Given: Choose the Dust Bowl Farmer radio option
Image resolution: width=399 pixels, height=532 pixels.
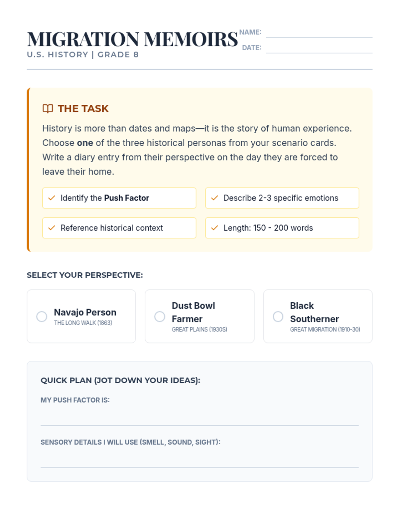Looking at the screenshot, I should click(160, 317).
